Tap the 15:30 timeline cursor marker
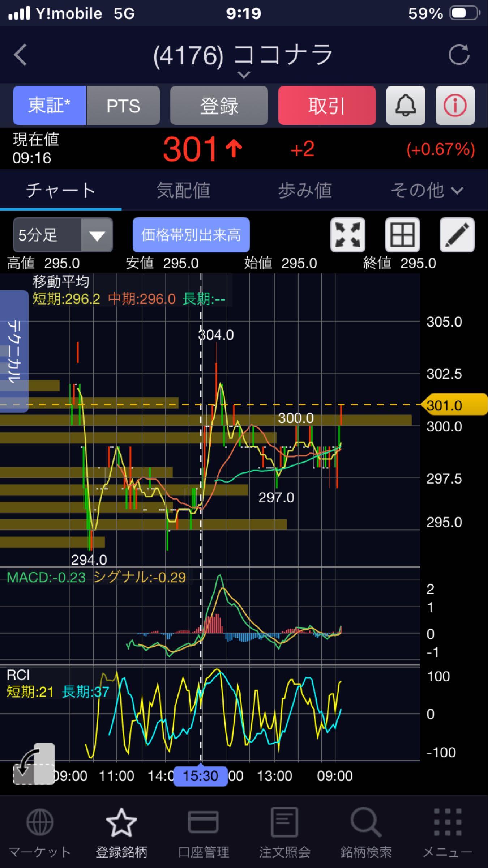Viewport: 488px width, 868px height. [200, 776]
